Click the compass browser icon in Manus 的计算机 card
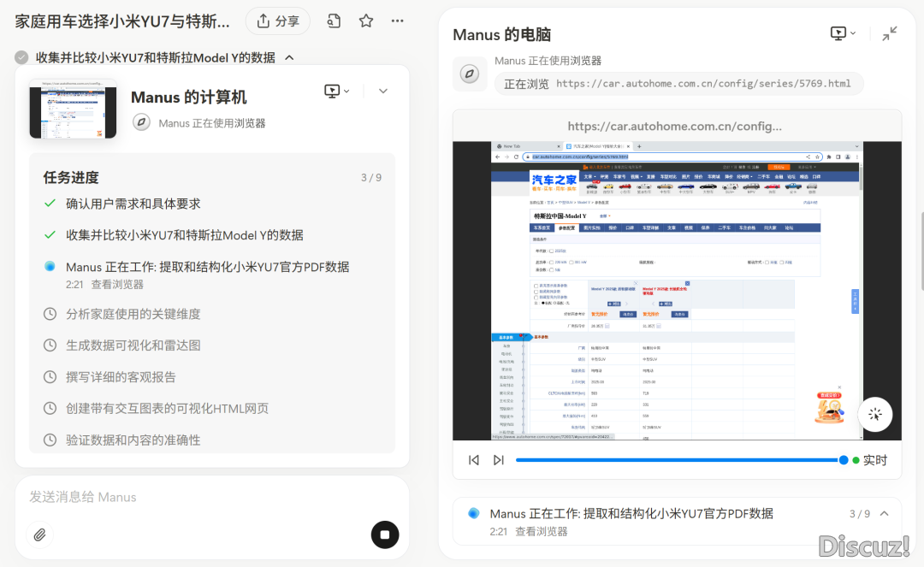Image resolution: width=924 pixels, height=567 pixels. tap(141, 122)
